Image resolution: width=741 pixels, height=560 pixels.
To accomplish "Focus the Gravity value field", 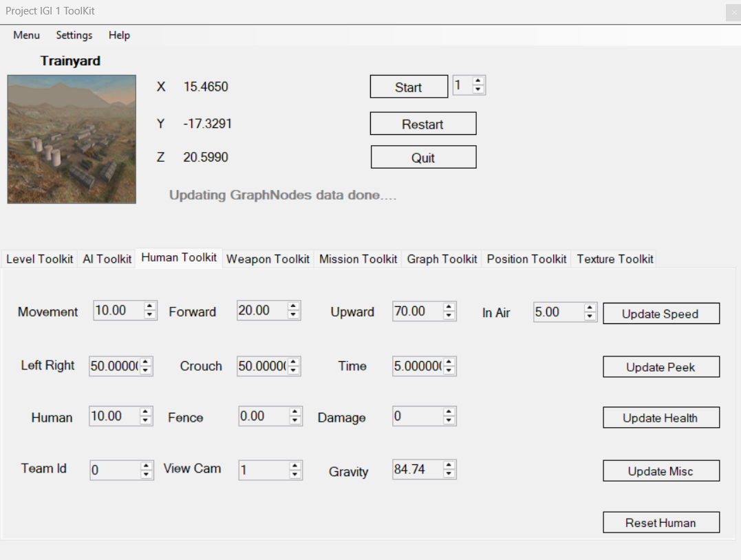I will coord(418,469).
